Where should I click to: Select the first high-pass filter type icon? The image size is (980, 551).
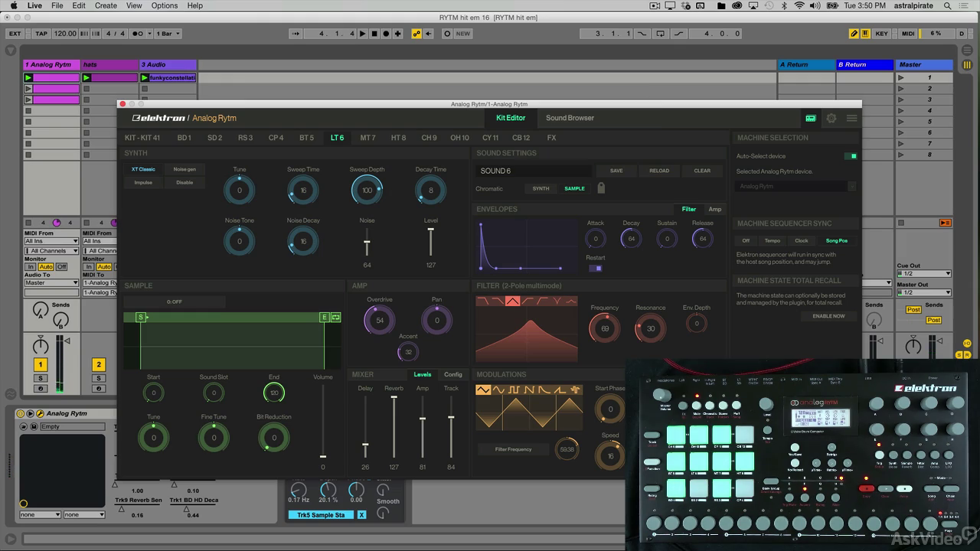pos(527,301)
